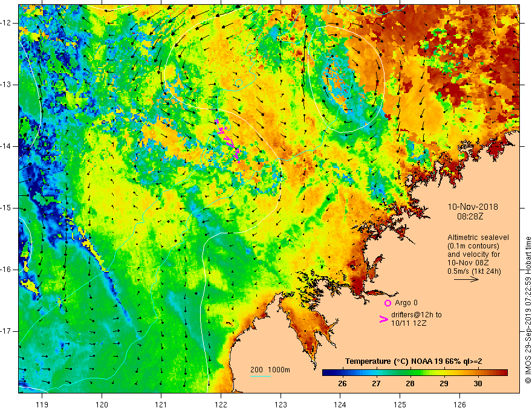Click the '200 1000m' depth contour label

(270, 370)
